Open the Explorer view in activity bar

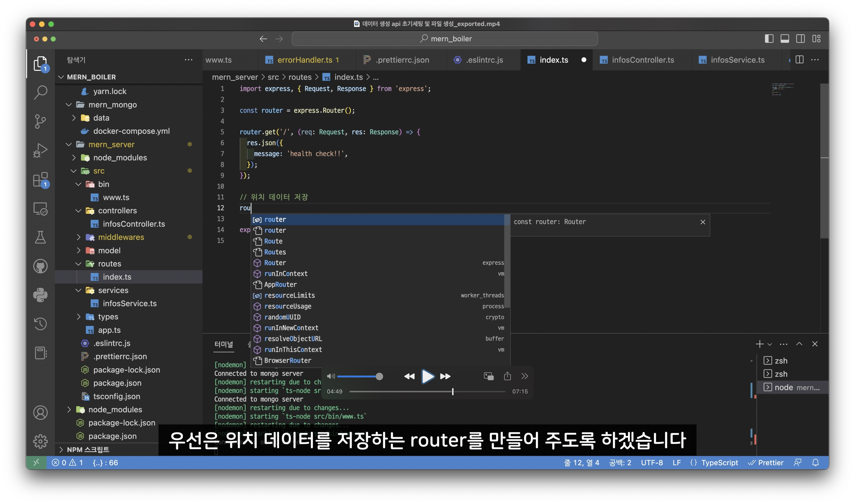tap(40, 63)
